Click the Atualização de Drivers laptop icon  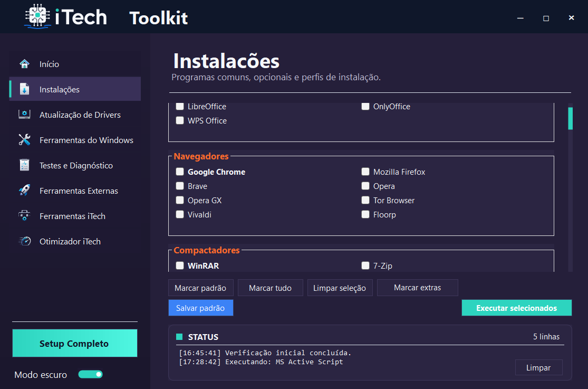(x=24, y=114)
